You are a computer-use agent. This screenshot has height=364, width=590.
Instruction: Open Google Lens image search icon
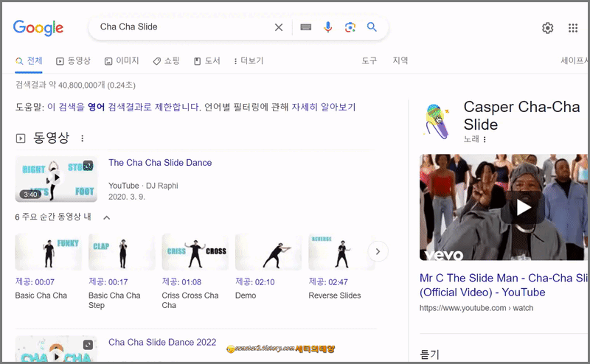coord(350,27)
